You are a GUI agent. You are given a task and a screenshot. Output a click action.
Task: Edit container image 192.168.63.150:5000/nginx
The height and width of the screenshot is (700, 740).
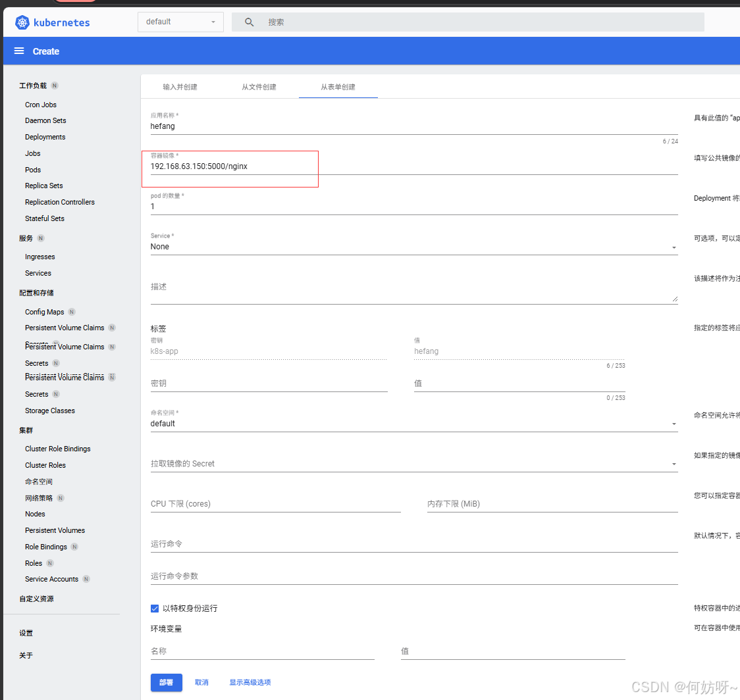414,166
